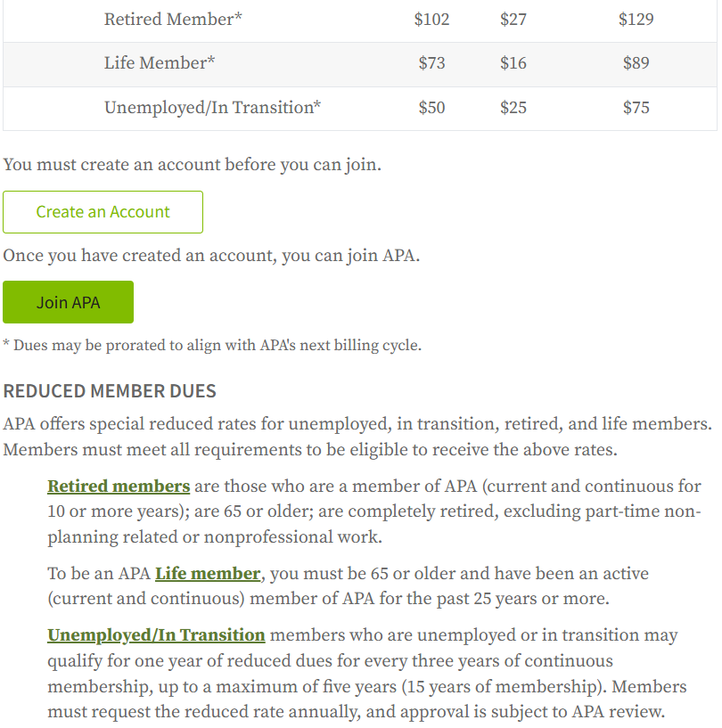
Task: Click the 'You must create an account' sentence
Action: [x=192, y=165]
